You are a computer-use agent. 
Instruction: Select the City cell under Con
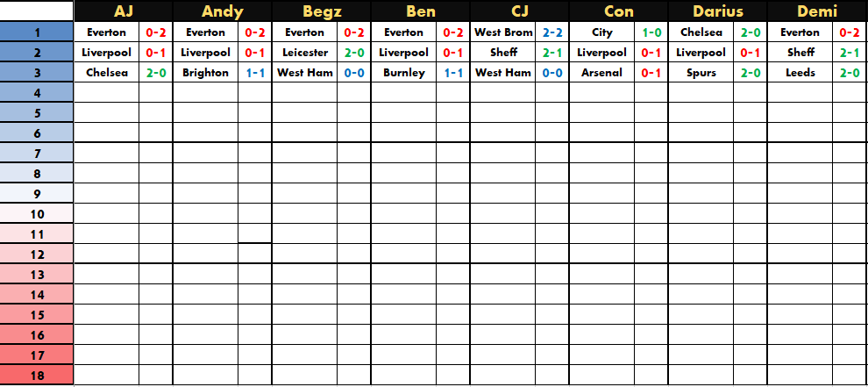tap(602, 32)
